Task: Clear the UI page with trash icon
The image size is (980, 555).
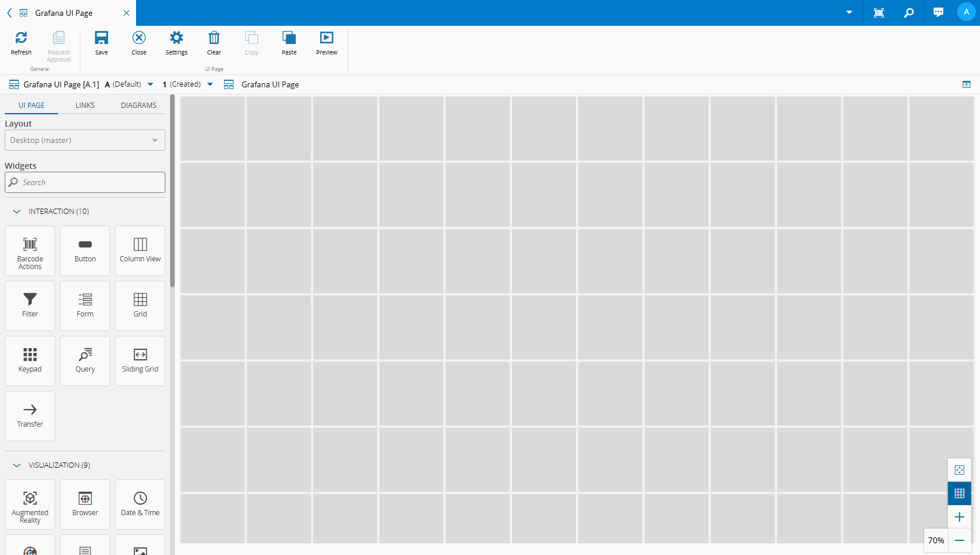Action: [214, 43]
